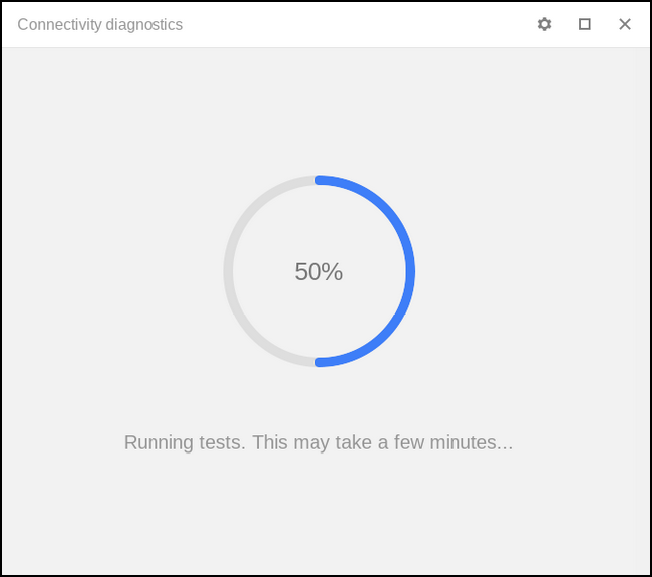The width and height of the screenshot is (652, 577).
Task: Click the "Running tests" status message
Action: tap(318, 442)
